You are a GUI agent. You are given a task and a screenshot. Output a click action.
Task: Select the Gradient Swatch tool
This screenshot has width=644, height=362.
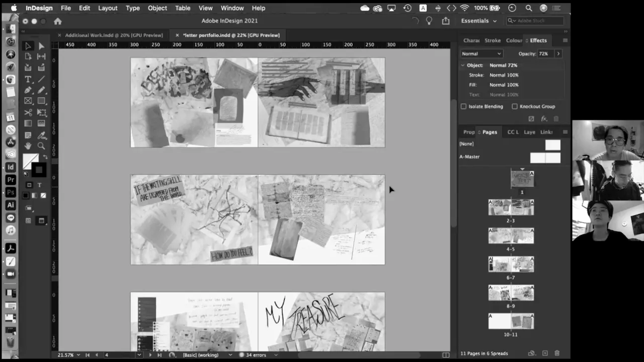(x=28, y=124)
